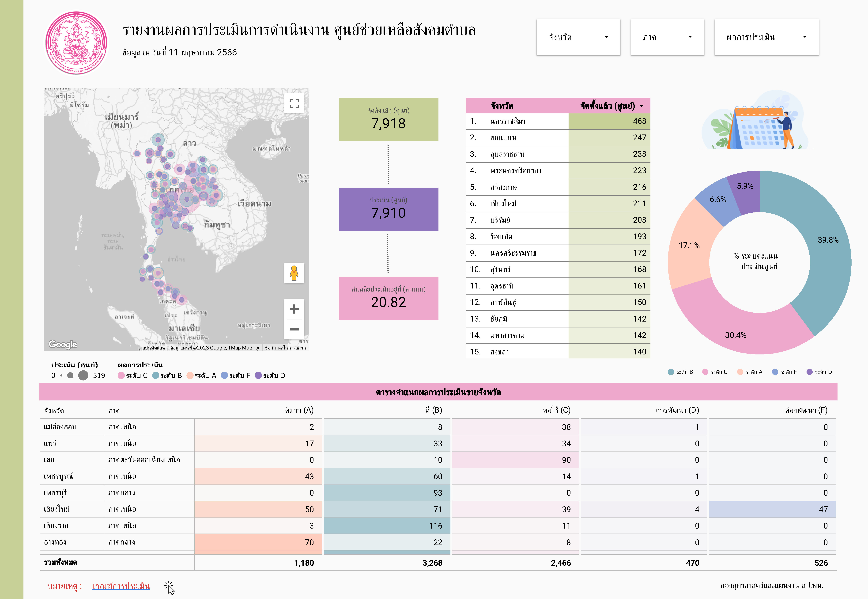Screen dimensions: 868x599
Task: Select the อุบลราชธานี row
Action: pyautogui.click(x=558, y=154)
